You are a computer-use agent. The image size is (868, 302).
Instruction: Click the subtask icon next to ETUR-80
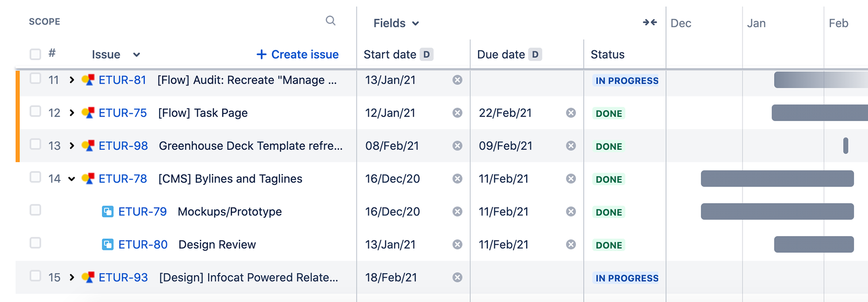107,244
